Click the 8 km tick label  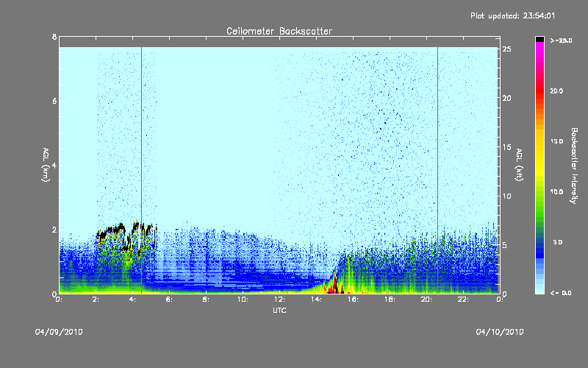coord(54,37)
